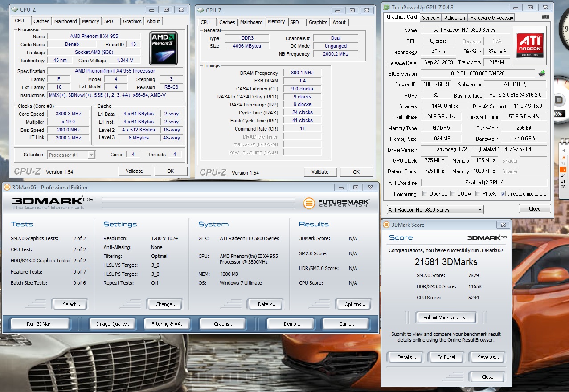The height and width of the screenshot is (392, 569).
Task: Switch to the Sensors tab in GPU-Z
Action: click(430, 18)
